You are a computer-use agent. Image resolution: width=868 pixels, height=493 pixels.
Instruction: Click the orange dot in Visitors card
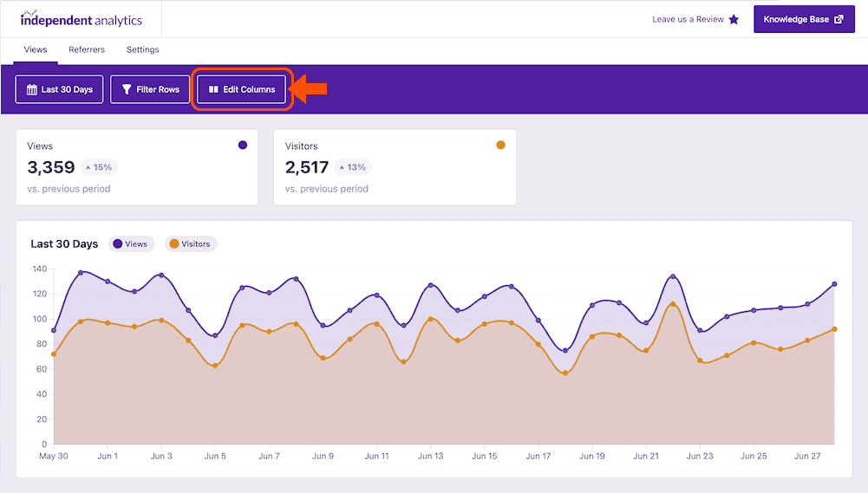click(x=500, y=145)
